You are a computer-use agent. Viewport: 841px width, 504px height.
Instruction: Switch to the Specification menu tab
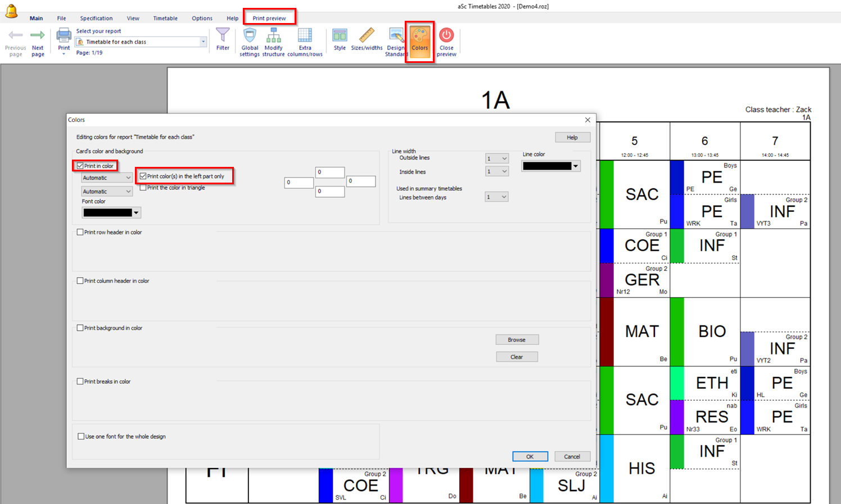coord(96,19)
